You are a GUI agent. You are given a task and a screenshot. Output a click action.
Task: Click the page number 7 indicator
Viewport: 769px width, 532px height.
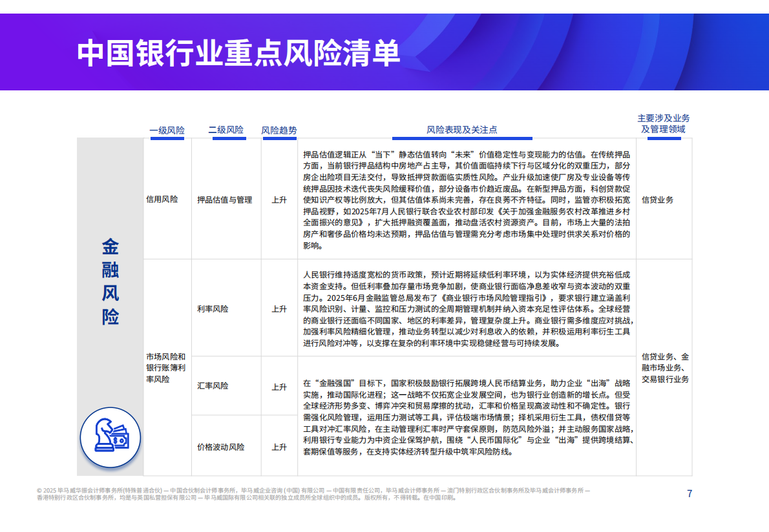pyautogui.click(x=689, y=493)
